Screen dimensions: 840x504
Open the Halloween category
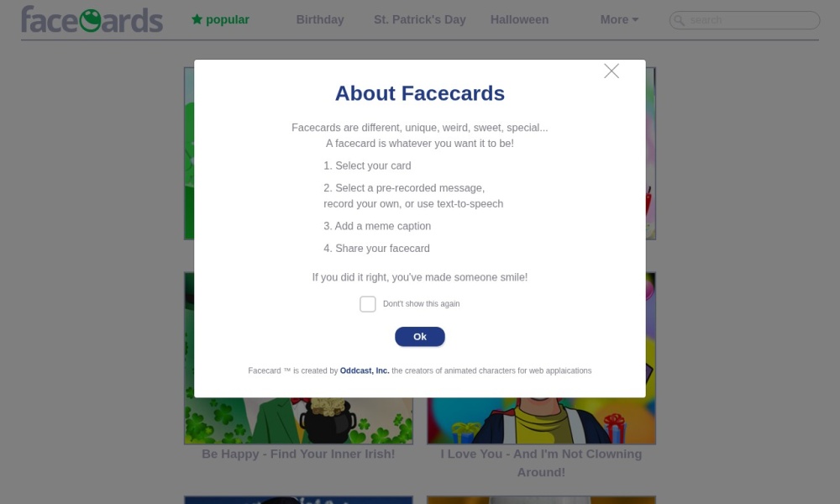(519, 19)
